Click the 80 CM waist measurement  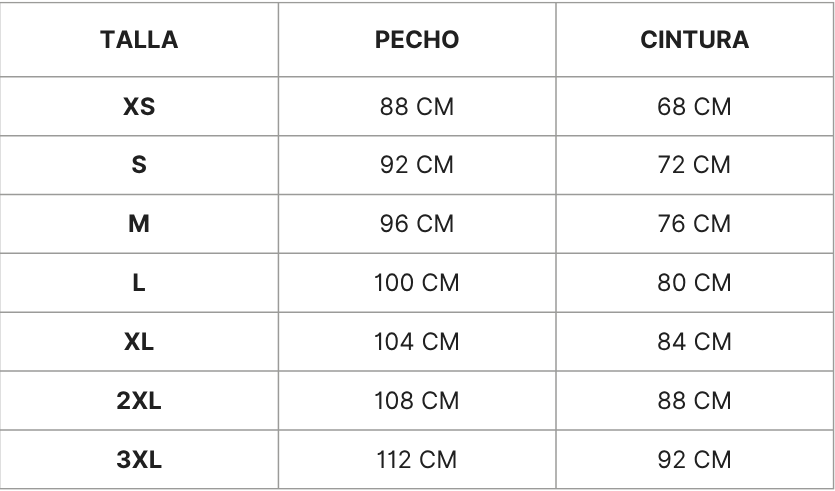coord(695,283)
